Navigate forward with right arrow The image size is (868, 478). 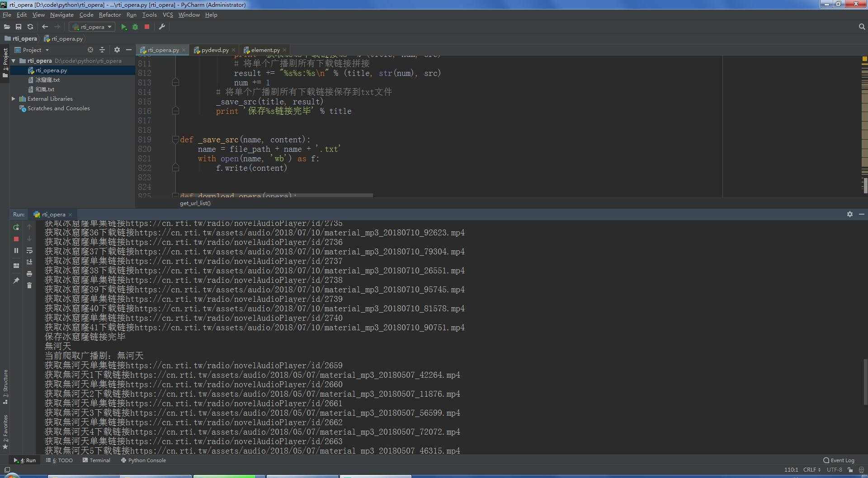point(57,27)
